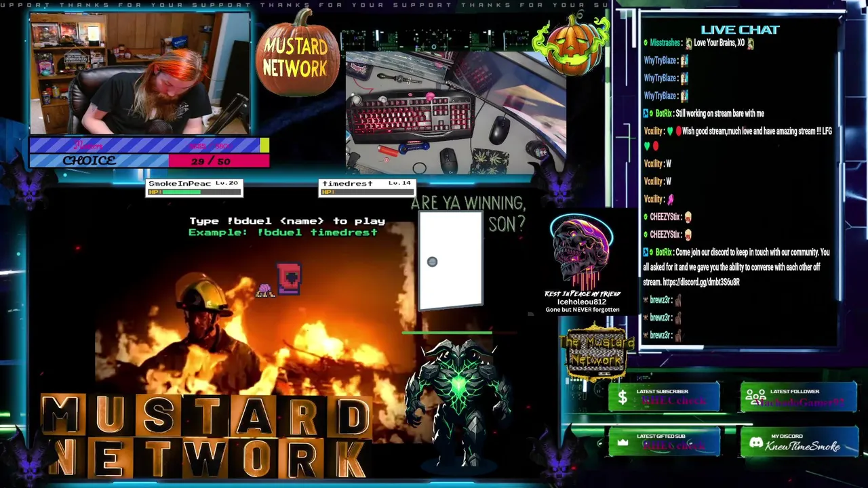Screen dimensions: 868x488
Task: Click Voxility's pink emote in chat
Action: 671,199
